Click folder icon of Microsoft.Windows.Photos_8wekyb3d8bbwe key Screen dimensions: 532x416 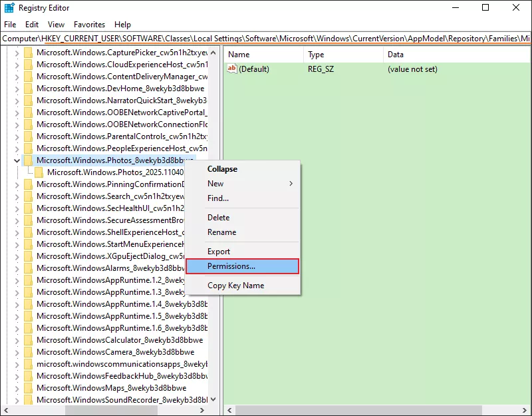29,160
